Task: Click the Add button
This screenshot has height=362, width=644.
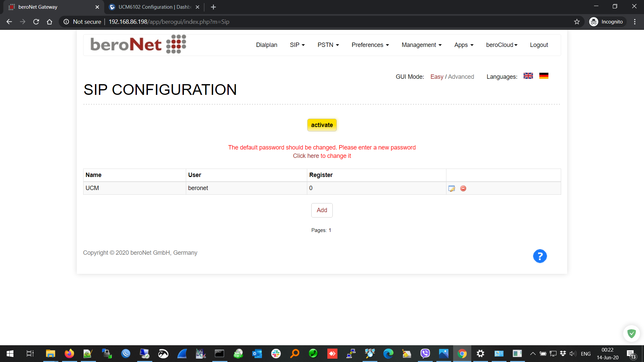Action: [322, 210]
